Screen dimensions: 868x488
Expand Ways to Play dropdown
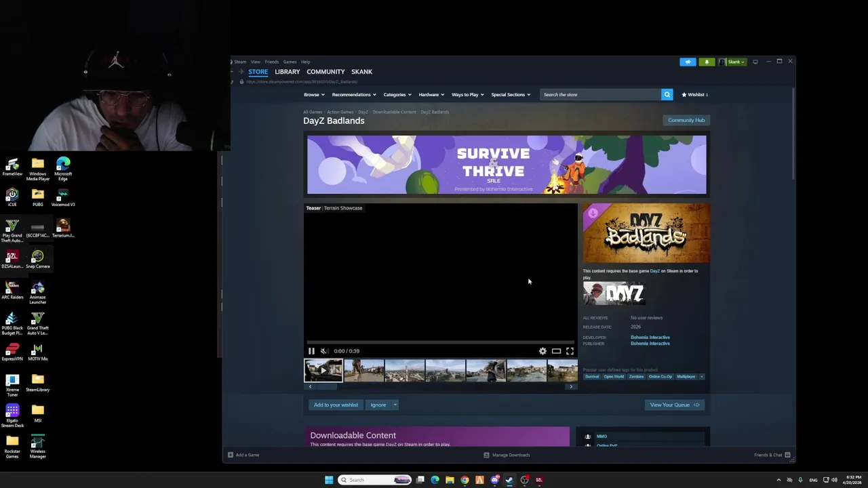pyautogui.click(x=468, y=95)
